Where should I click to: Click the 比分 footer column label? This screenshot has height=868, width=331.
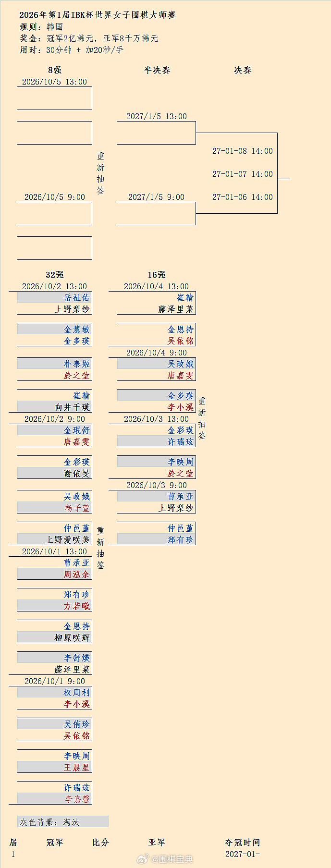point(101,843)
